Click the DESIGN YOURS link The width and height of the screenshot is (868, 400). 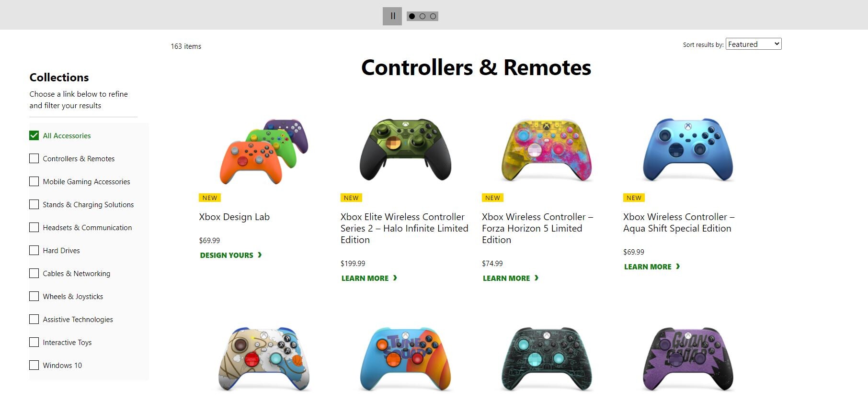(230, 255)
